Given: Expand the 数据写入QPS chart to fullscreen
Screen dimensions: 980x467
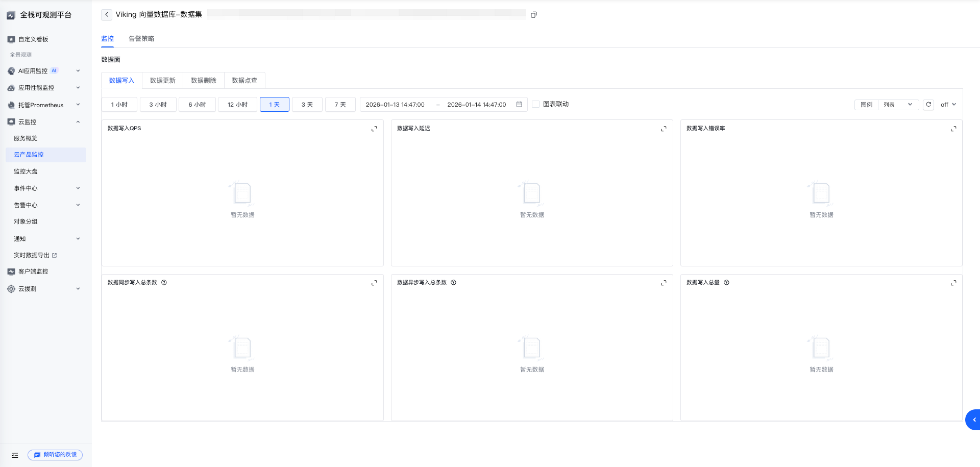Looking at the screenshot, I should point(374,129).
